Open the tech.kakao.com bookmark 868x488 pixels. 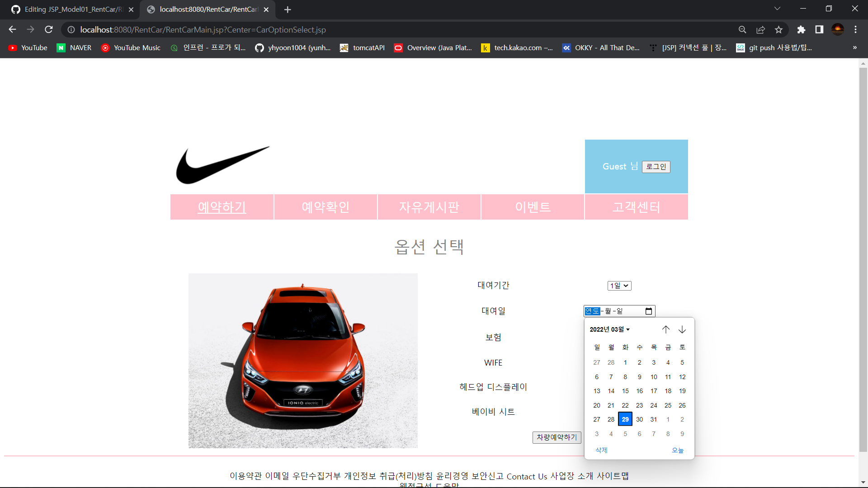coord(517,47)
